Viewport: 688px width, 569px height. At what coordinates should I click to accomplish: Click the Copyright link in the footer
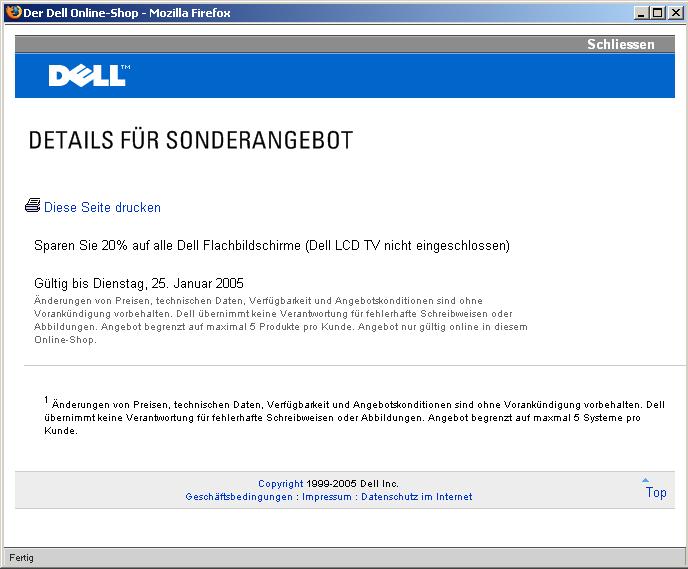pyautogui.click(x=280, y=484)
